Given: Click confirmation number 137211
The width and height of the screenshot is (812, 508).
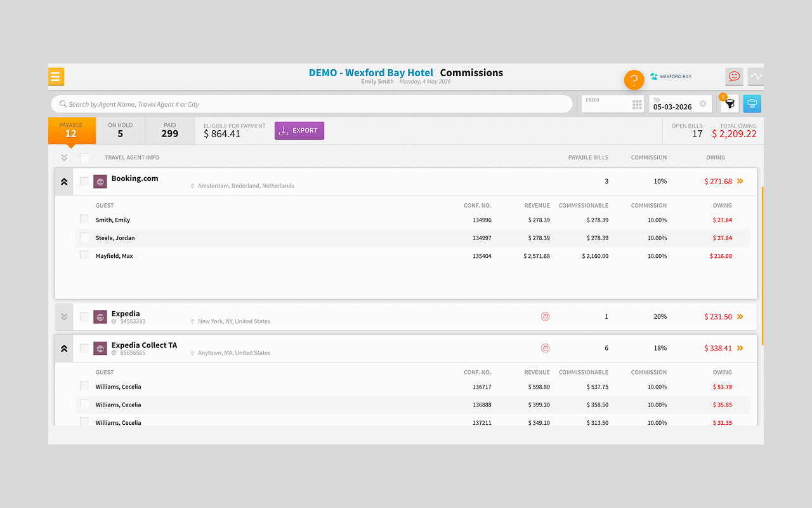Looking at the screenshot, I should point(482,423).
